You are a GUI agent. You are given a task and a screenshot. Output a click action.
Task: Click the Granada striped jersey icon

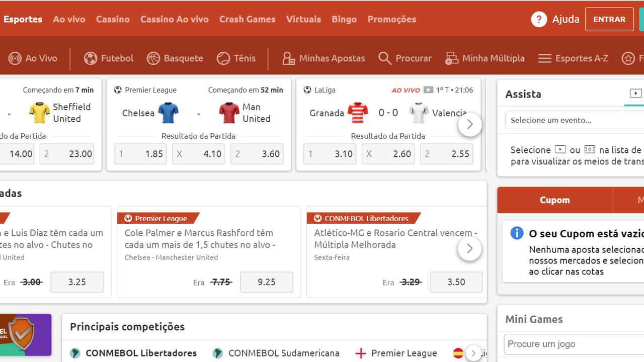click(x=358, y=113)
